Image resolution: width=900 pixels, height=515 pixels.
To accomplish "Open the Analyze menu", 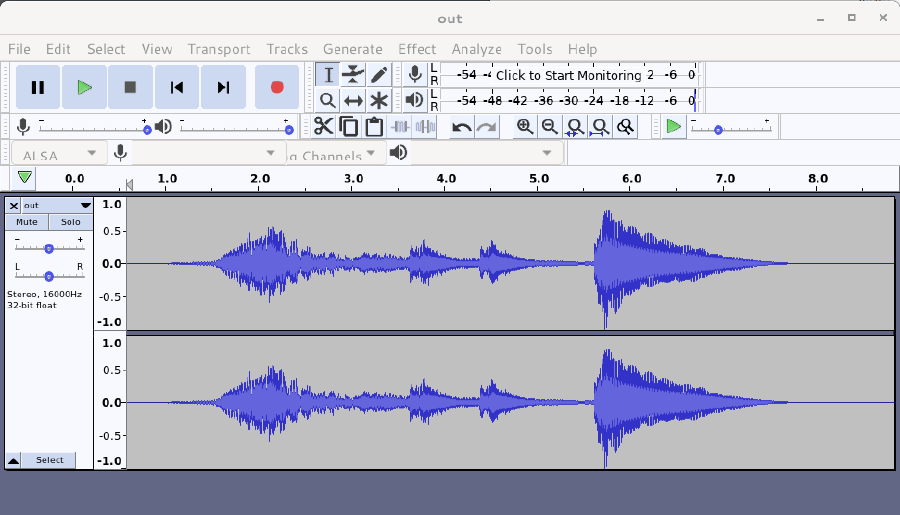I will coord(476,49).
